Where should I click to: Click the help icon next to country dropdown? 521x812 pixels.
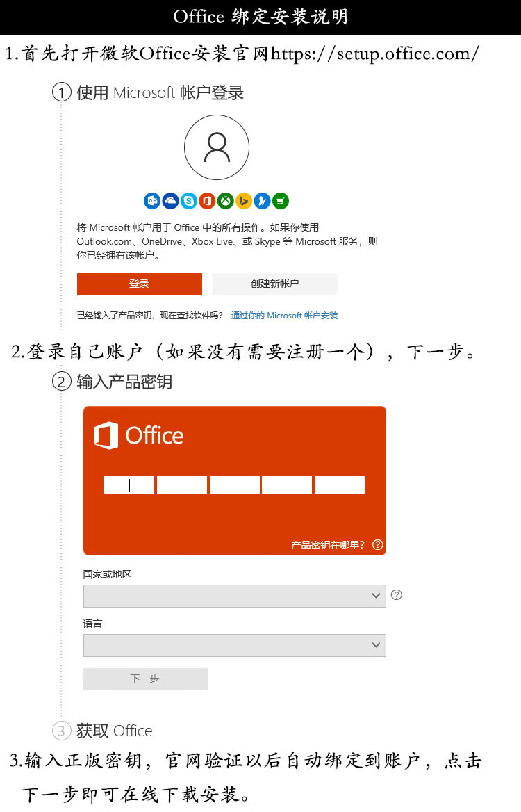coord(397,595)
